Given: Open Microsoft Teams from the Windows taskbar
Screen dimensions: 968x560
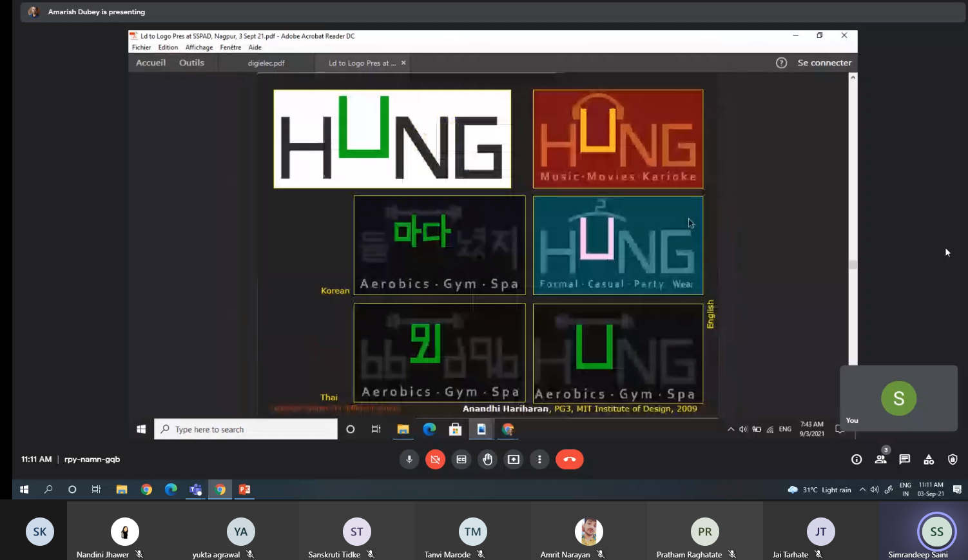Looking at the screenshot, I should click(x=195, y=490).
